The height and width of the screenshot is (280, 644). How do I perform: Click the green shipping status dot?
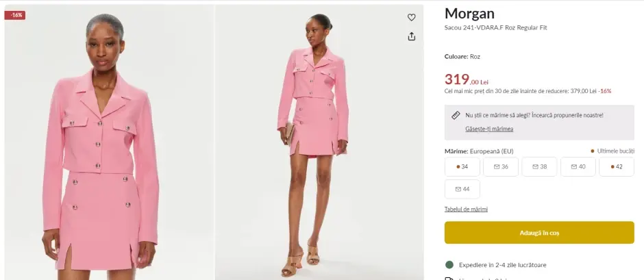449,264
